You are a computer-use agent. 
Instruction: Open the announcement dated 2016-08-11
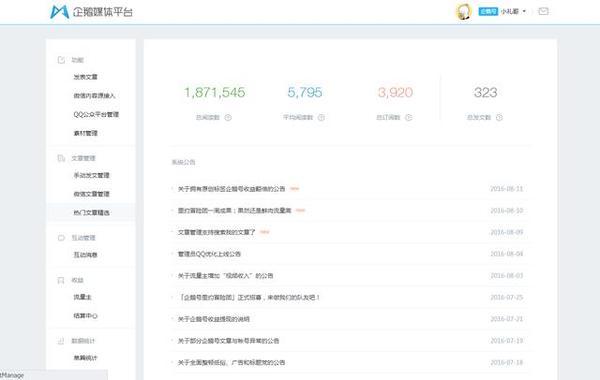(232, 189)
